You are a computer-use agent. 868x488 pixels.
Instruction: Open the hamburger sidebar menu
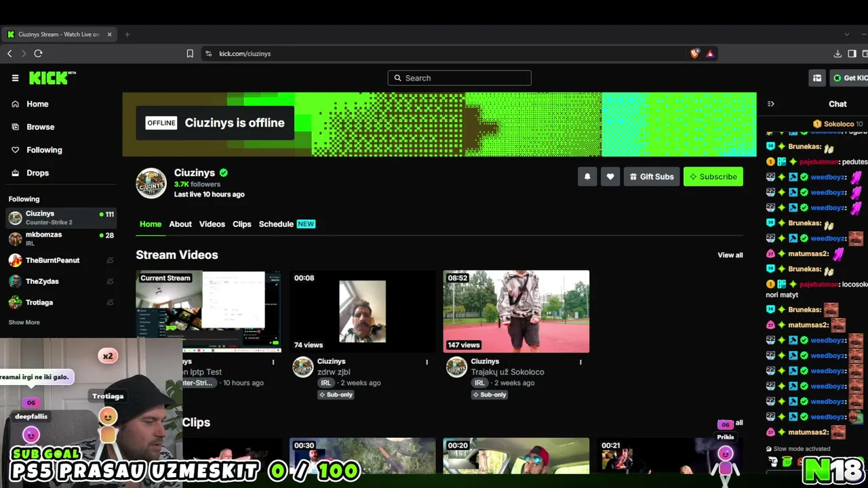[x=15, y=78]
